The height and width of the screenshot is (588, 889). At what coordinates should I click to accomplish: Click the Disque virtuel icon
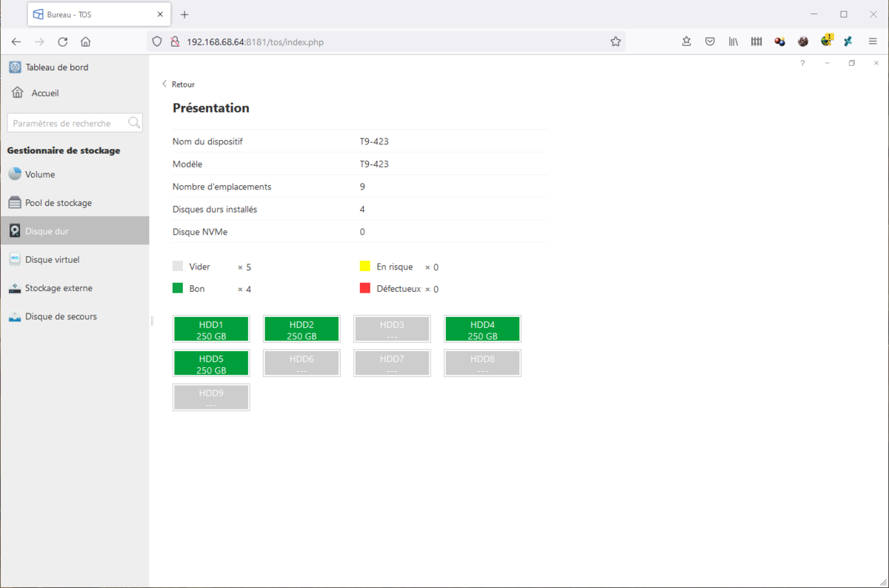click(15, 259)
